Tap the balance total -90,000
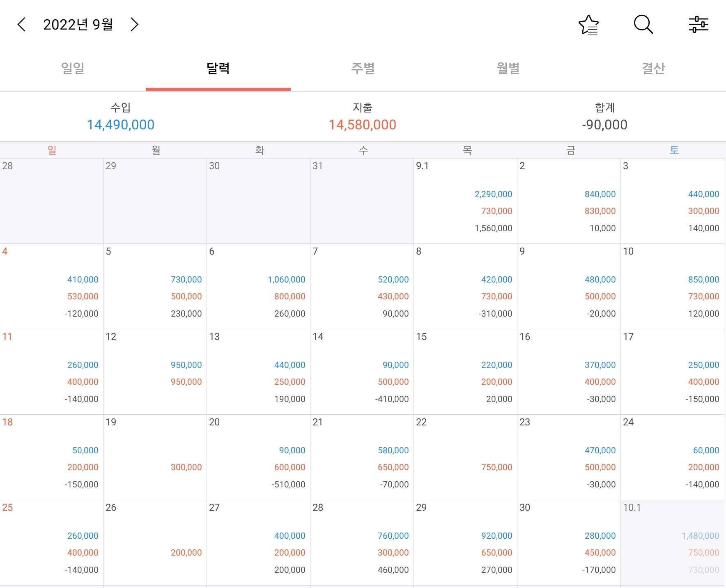 pyautogui.click(x=604, y=125)
